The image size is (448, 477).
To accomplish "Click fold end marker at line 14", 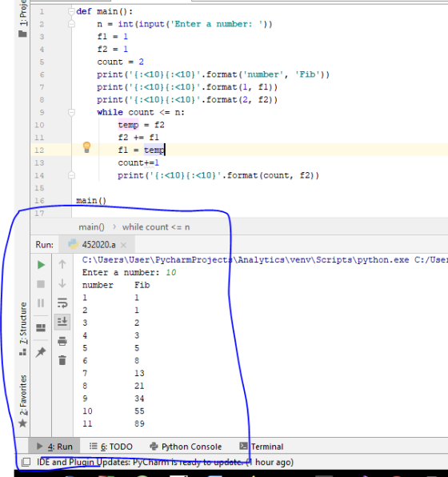I will pyautogui.click(x=71, y=175).
